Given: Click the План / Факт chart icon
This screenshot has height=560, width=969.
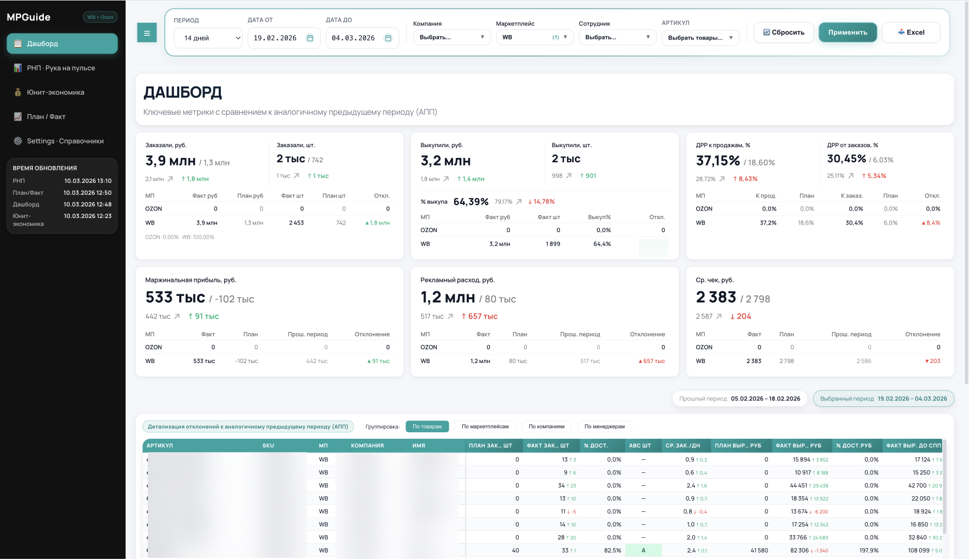Looking at the screenshot, I should pos(18,116).
